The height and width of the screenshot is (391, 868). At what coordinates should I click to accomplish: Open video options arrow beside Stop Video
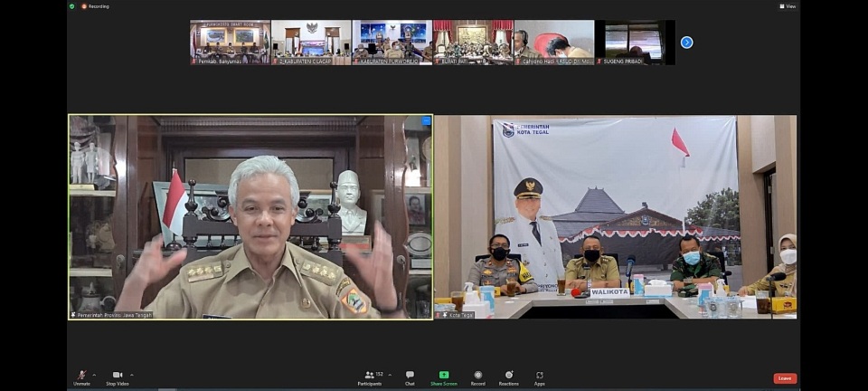[132, 375]
